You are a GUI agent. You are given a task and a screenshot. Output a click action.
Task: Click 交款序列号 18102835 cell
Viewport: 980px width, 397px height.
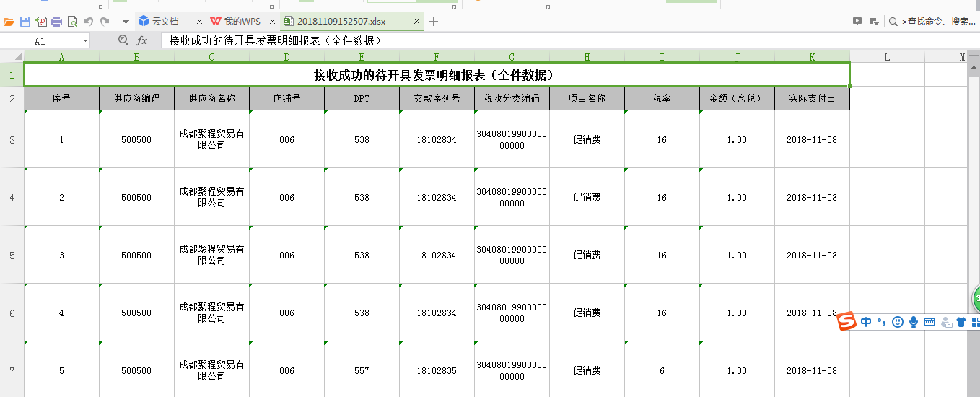tap(437, 370)
